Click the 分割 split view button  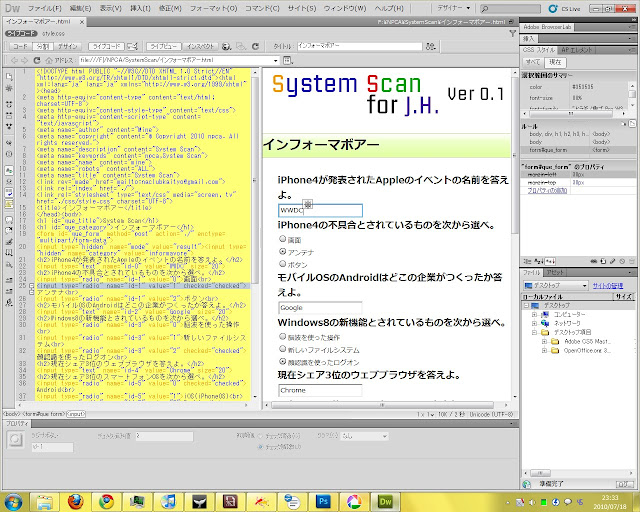42,47
